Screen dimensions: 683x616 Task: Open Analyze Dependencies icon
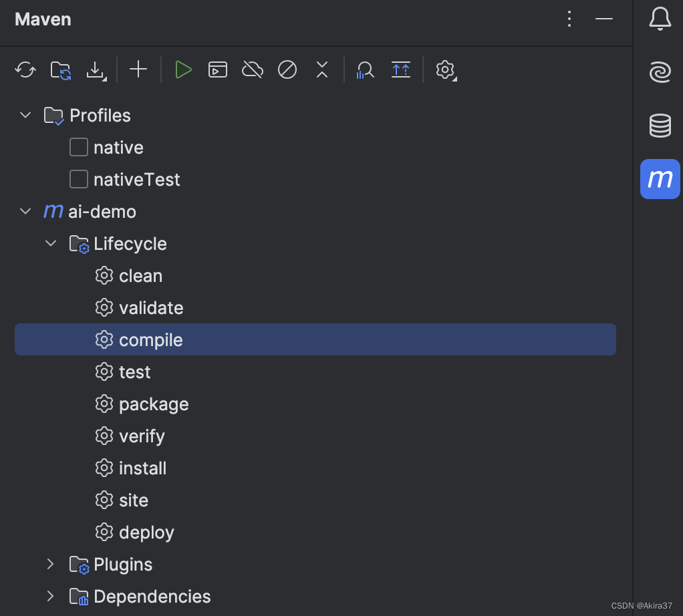pos(365,70)
